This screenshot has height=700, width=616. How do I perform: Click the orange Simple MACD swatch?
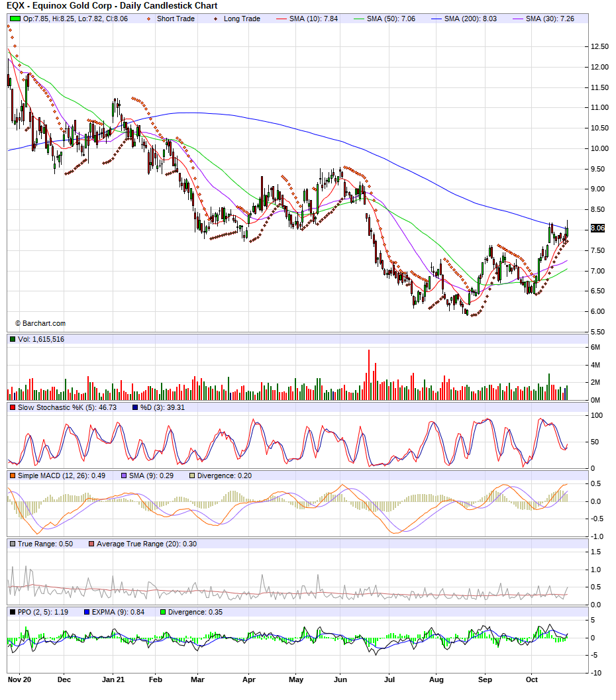[13, 476]
